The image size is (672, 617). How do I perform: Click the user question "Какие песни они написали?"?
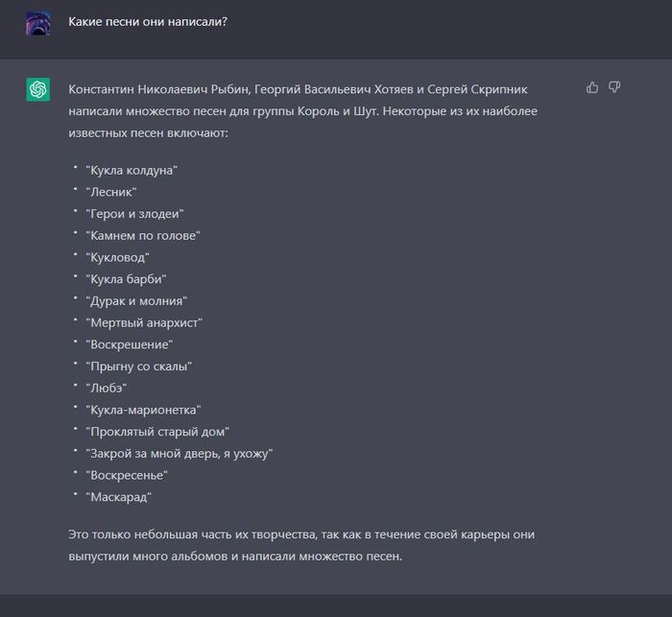(147, 22)
